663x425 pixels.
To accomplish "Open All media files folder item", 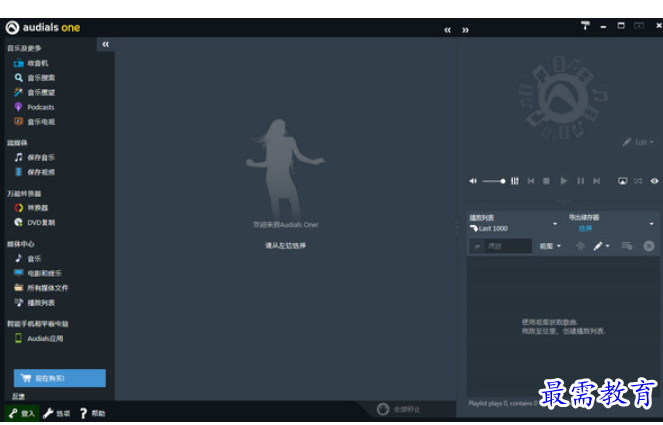I will point(41,288).
